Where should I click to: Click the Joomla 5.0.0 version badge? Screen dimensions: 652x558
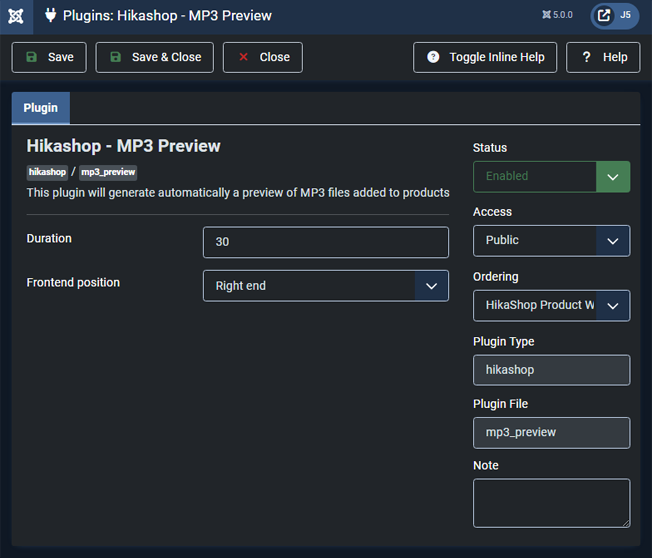(x=557, y=15)
